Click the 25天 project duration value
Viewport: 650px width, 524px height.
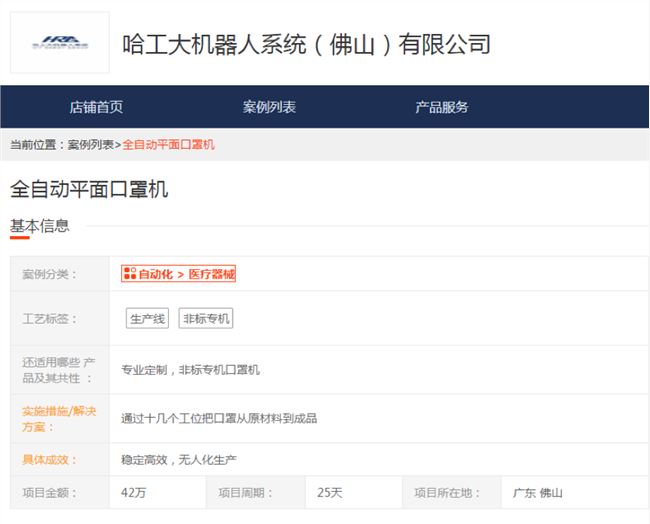[x=330, y=492]
